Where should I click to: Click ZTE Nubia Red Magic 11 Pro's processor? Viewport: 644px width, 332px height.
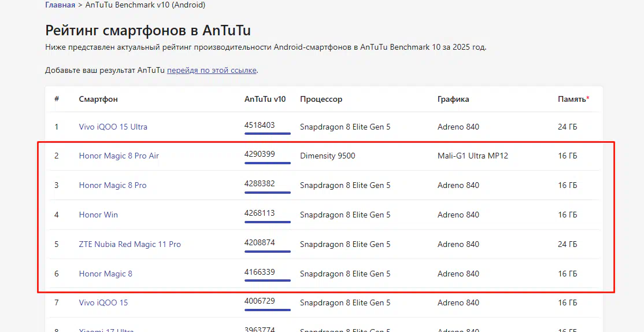click(345, 245)
